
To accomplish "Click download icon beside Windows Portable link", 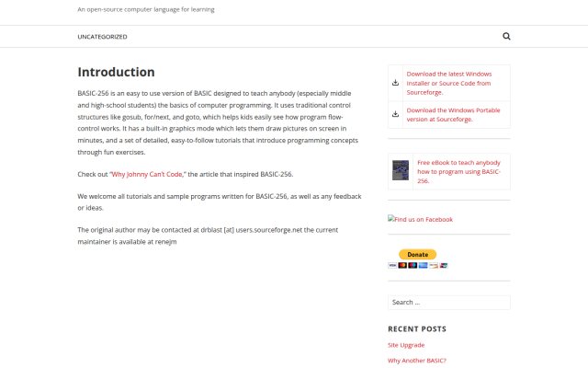I will 395,114.
